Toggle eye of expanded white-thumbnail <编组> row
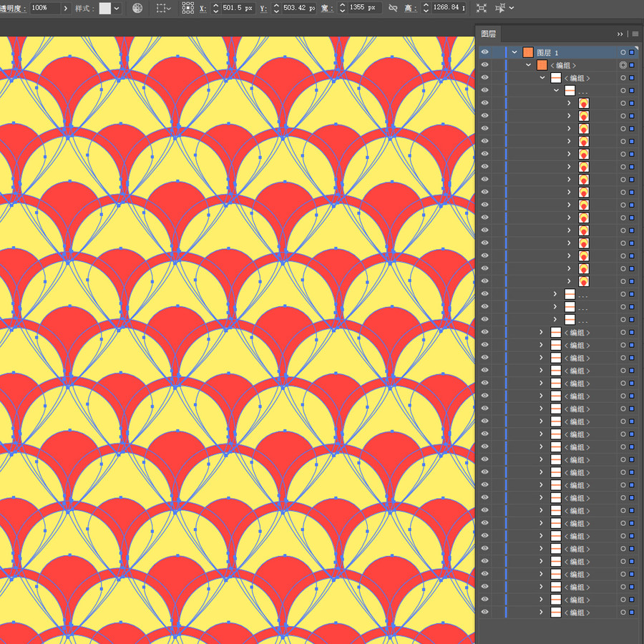 coord(485,77)
